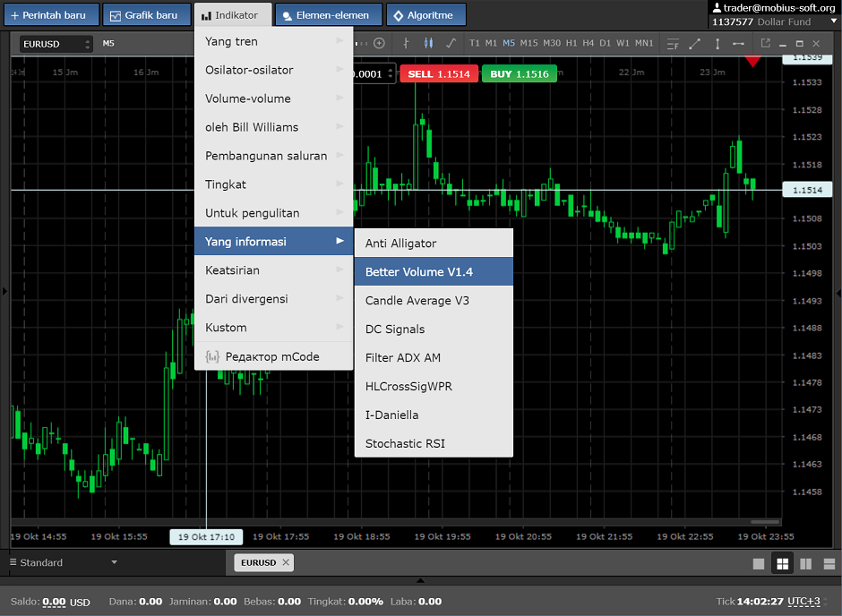This screenshot has height=616, width=842.
Task: Open the EURUSD symbol dropdown
Action: (x=56, y=43)
